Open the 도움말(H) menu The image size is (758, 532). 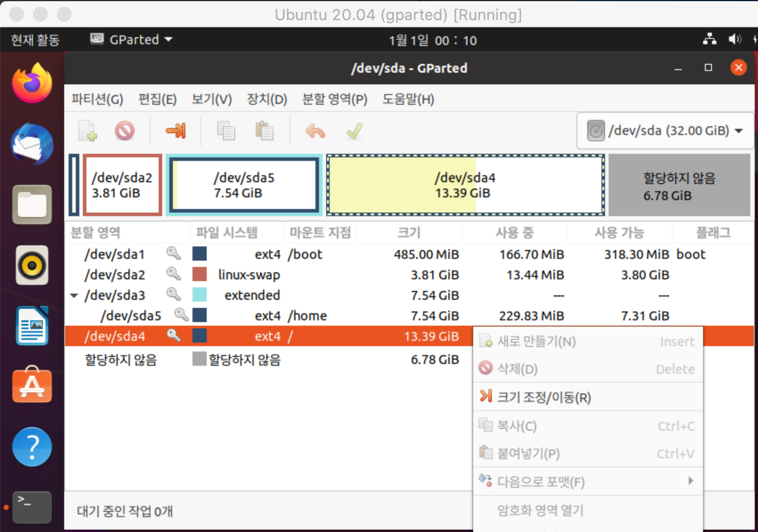408,100
